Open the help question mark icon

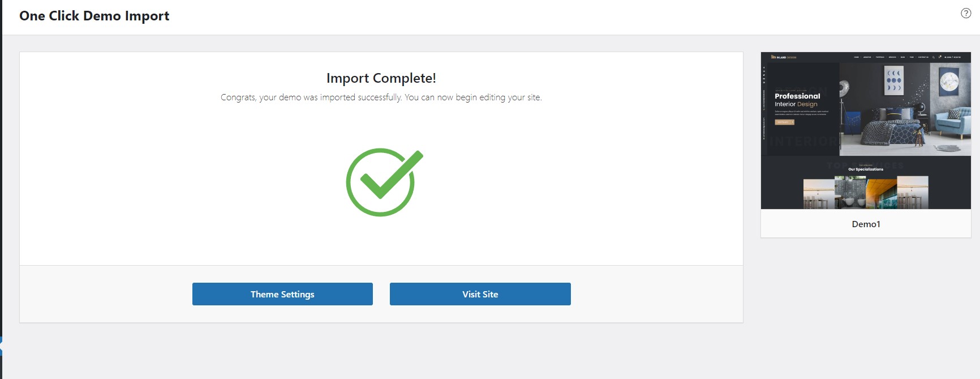tap(966, 14)
